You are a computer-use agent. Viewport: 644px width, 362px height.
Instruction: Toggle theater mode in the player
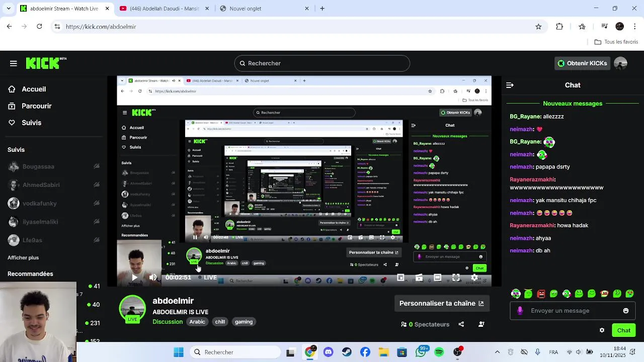[438, 278]
